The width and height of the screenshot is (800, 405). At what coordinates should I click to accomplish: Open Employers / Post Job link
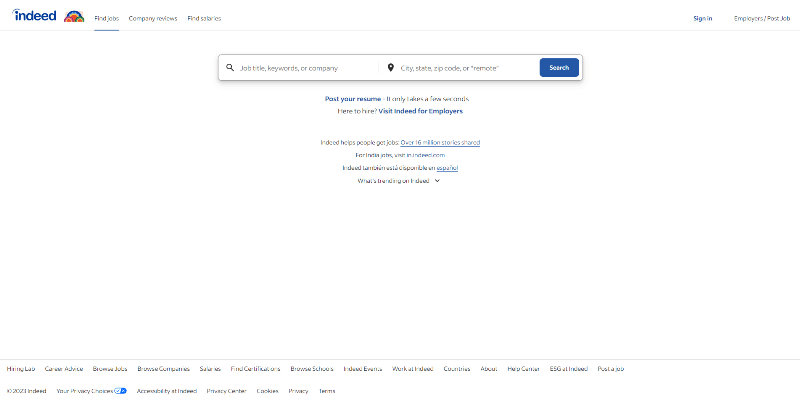coord(762,18)
